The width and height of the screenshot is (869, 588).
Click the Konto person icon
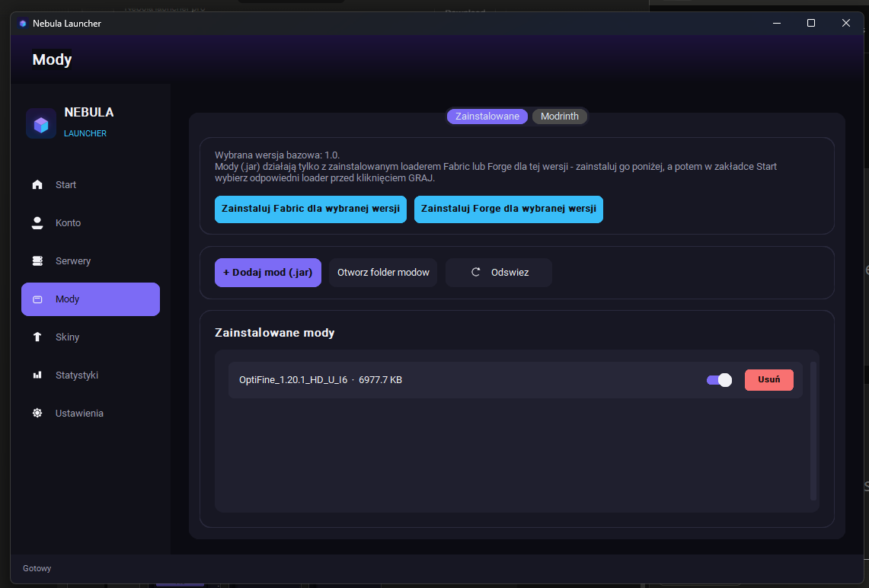[x=37, y=223]
